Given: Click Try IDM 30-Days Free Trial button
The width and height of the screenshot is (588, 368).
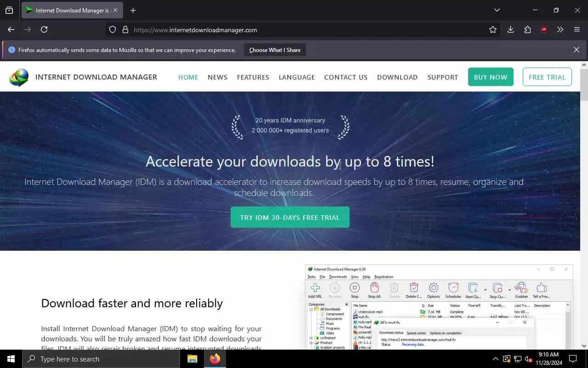Looking at the screenshot, I should coord(290,217).
